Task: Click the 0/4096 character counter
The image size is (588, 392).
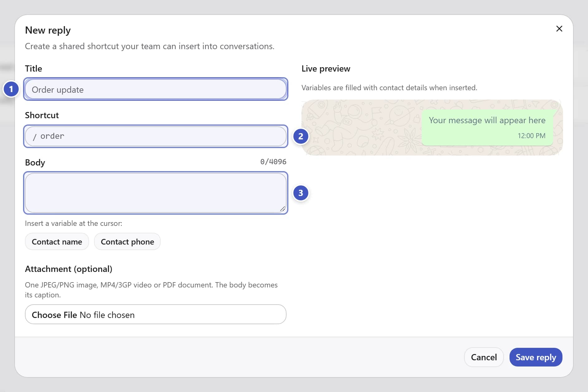Action: 273,162
